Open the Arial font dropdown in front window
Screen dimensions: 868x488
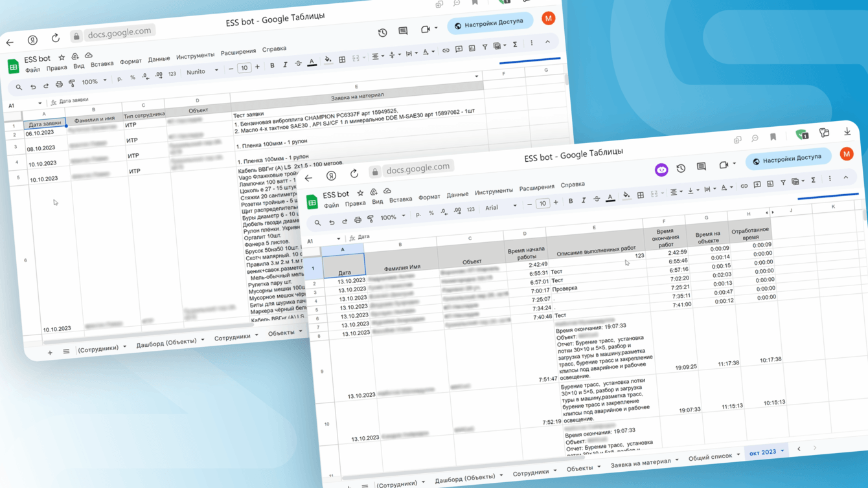[501, 207]
